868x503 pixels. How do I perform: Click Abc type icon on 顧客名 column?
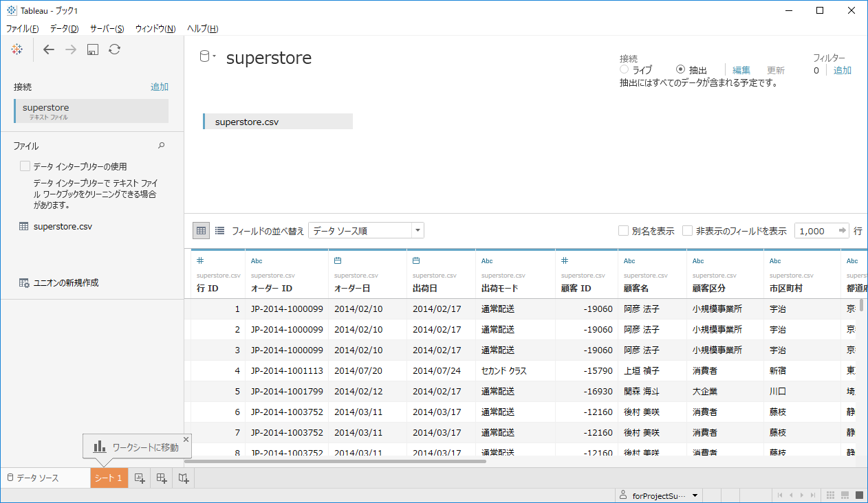tap(629, 261)
